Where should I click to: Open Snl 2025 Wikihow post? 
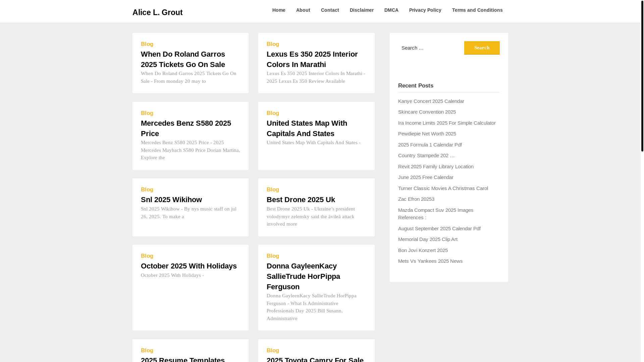tap(171, 200)
